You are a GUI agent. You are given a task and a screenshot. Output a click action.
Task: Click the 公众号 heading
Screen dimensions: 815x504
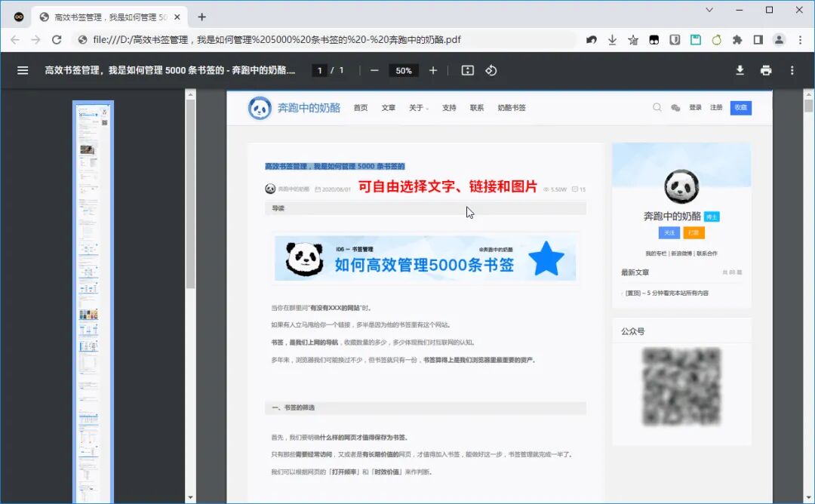[633, 331]
